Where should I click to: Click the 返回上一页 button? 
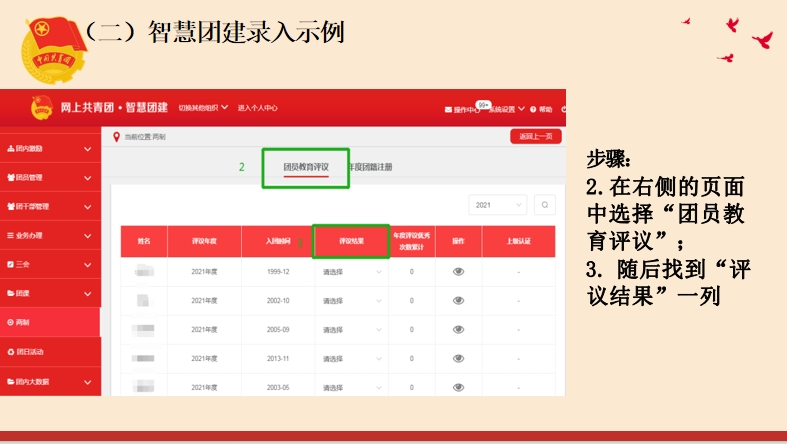coord(536,136)
